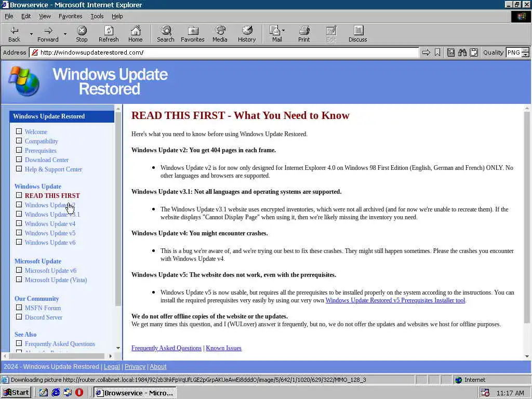Viewport: 532px width, 399px height.
Task: Open the Search pane
Action: click(166, 34)
